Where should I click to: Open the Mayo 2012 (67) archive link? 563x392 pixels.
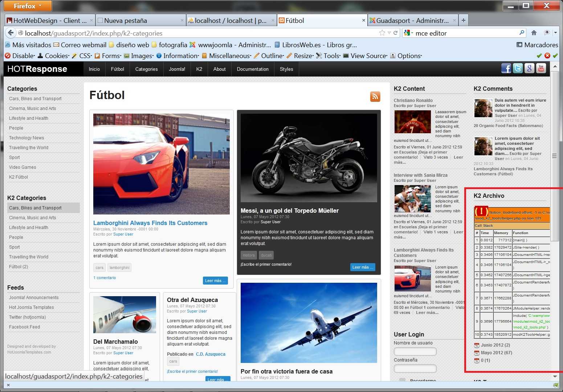[x=496, y=353]
